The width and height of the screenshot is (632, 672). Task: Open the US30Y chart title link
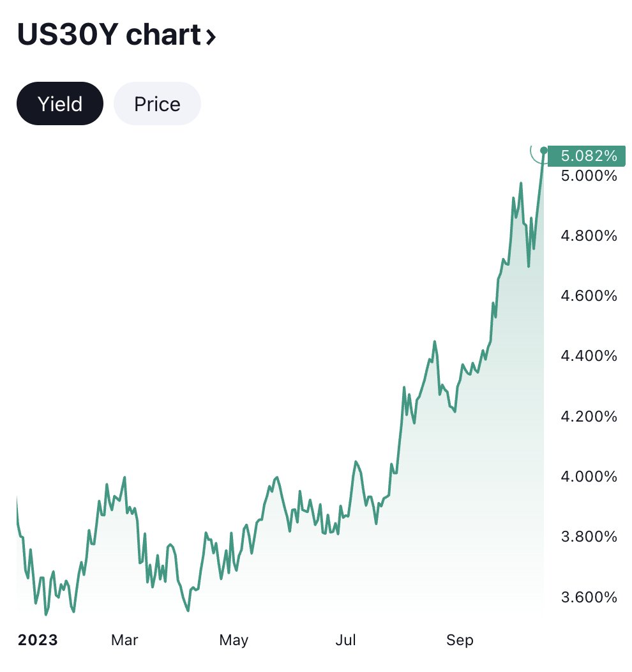[109, 35]
